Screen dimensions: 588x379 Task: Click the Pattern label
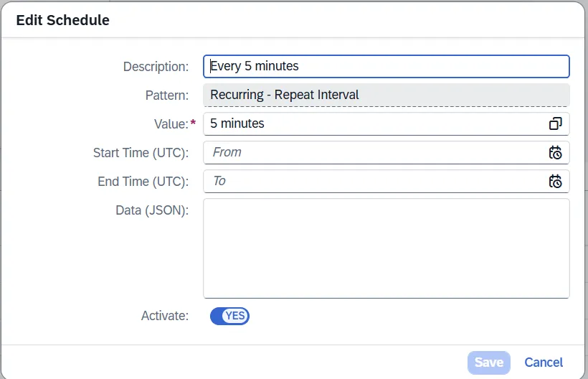pos(167,95)
